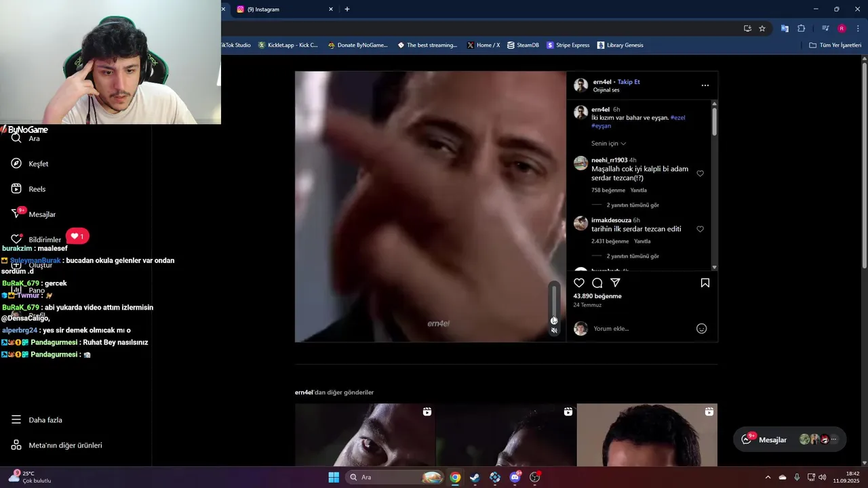Open Library Genesis bookmark
The width and height of the screenshot is (868, 488).
(x=620, y=45)
